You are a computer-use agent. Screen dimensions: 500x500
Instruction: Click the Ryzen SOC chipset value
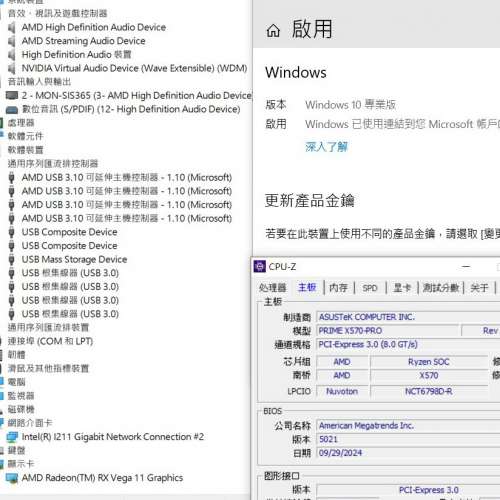[x=429, y=362]
